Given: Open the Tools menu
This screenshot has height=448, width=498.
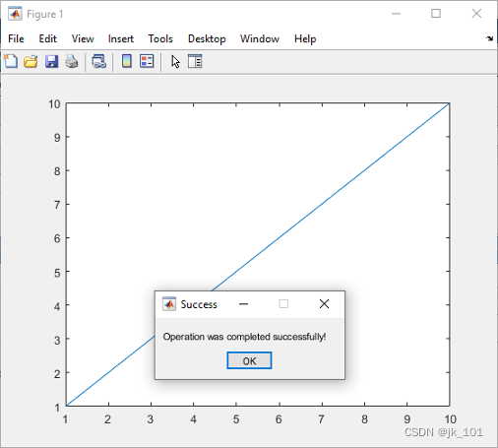Looking at the screenshot, I should tap(160, 38).
